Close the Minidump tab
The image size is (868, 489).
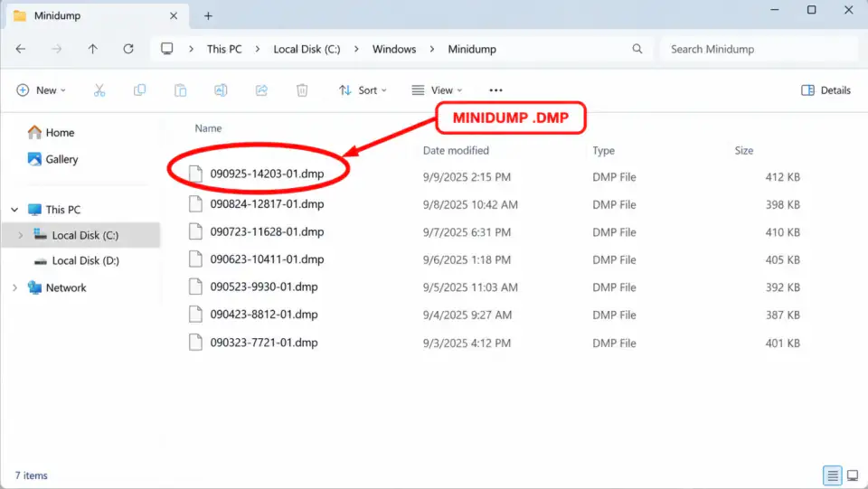174,16
